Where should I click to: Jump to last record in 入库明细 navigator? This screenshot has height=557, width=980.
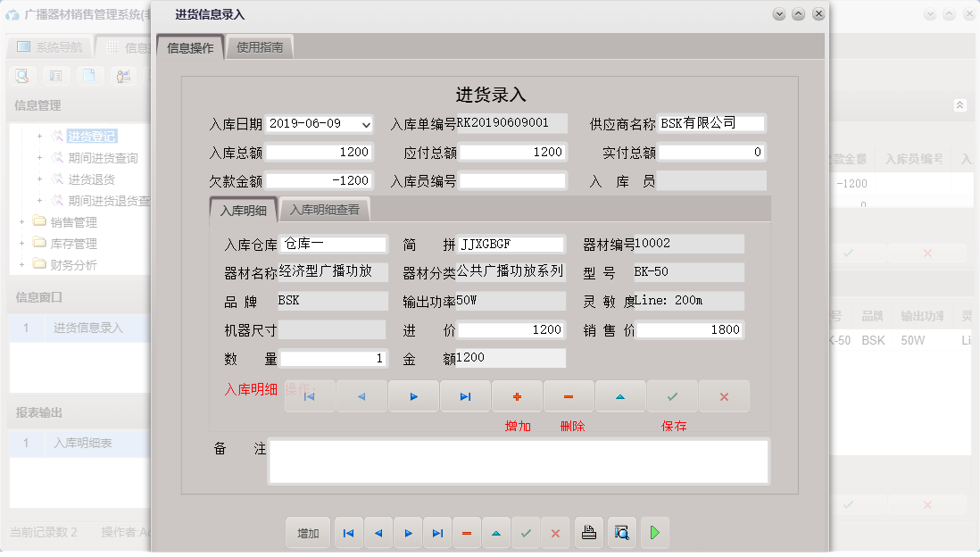(465, 395)
